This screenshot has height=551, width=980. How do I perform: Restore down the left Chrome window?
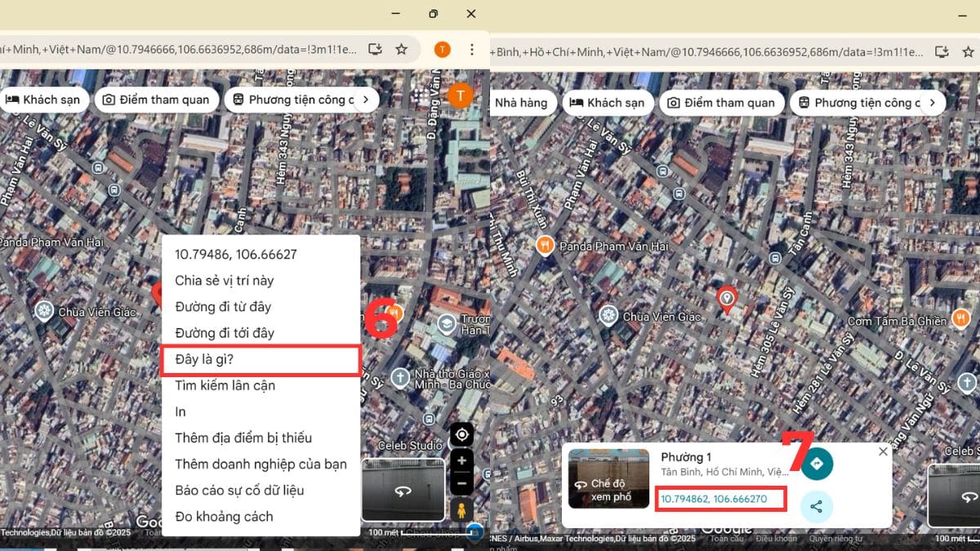(x=433, y=14)
